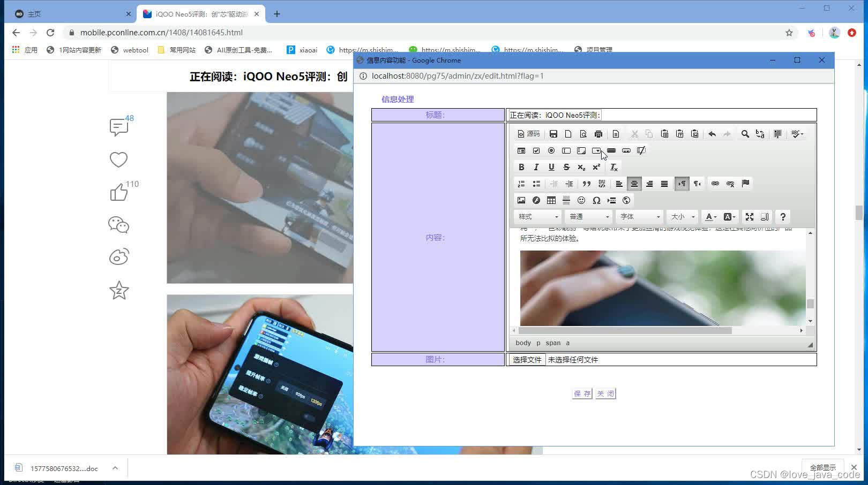This screenshot has height=485, width=868.
Task: Toggle Source (源码) view
Action: tap(529, 134)
